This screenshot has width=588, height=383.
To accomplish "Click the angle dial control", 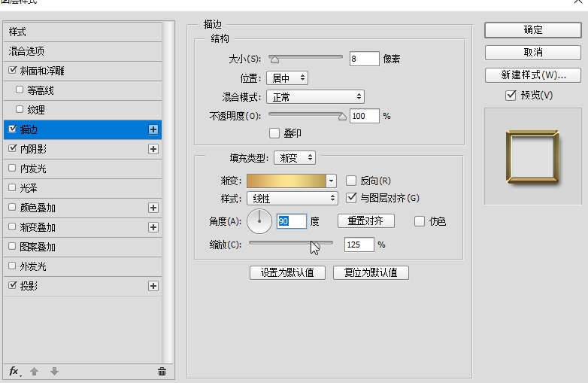I will click(259, 221).
